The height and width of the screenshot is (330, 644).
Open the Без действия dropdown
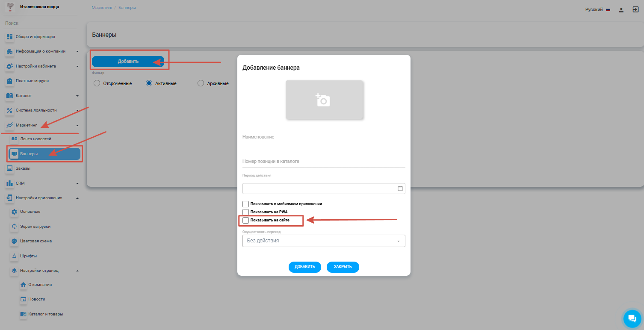(x=323, y=241)
